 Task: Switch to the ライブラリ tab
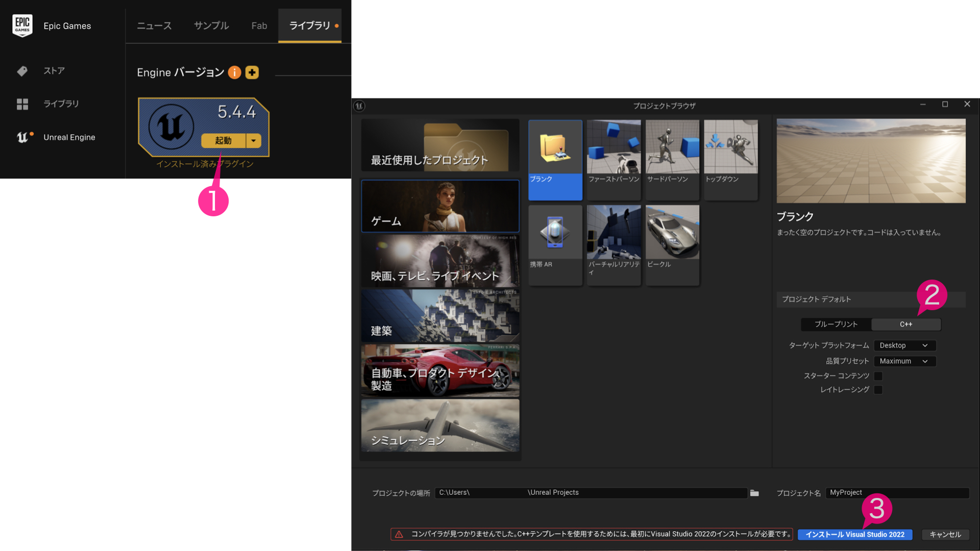coord(310,26)
